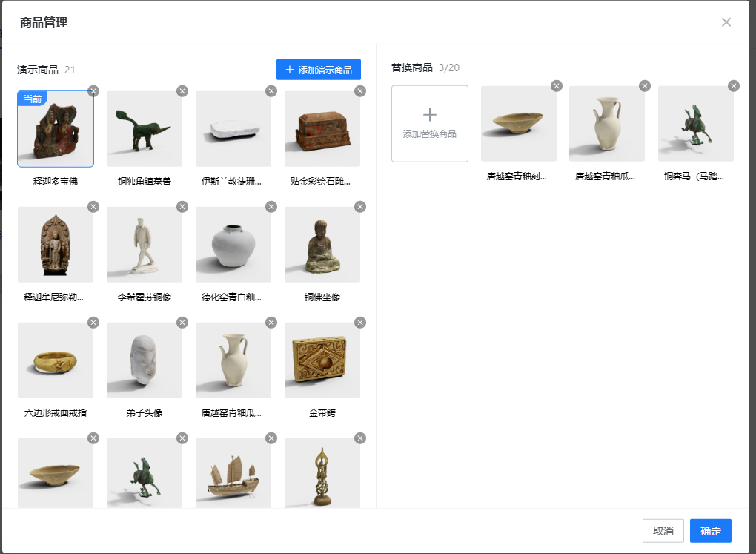This screenshot has height=554, width=756.
Task: Remove 铜佛坐像 using its X icon
Action: coord(360,207)
